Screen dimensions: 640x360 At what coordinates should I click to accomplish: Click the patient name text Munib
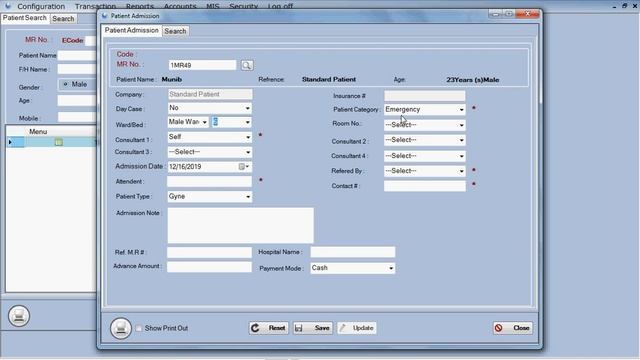coord(172,80)
